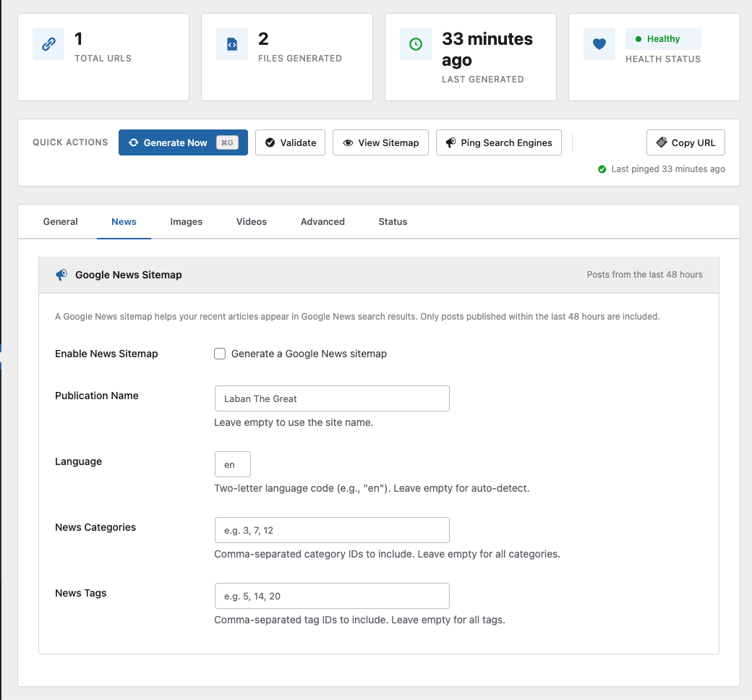Screen dimensions: 752x700
Task: Click the link icon in Total URLs card
Action: (48, 44)
